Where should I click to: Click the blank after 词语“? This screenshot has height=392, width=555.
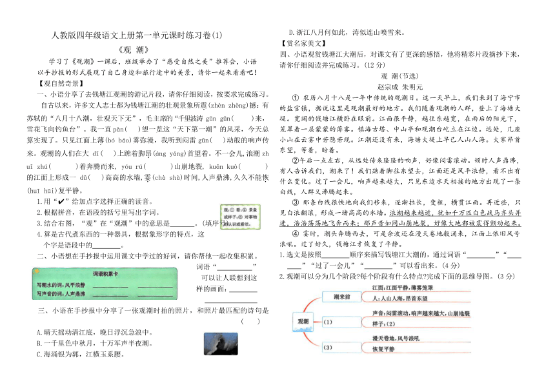(x=235, y=269)
